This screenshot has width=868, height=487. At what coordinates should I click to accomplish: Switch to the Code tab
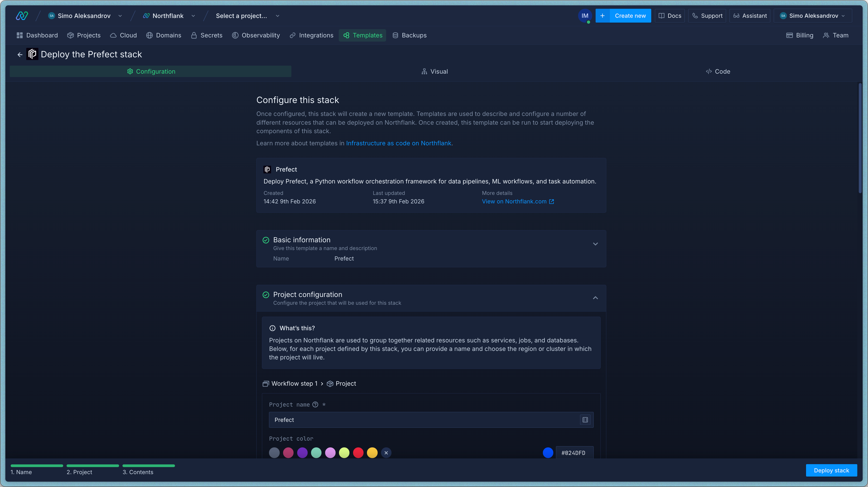(718, 71)
